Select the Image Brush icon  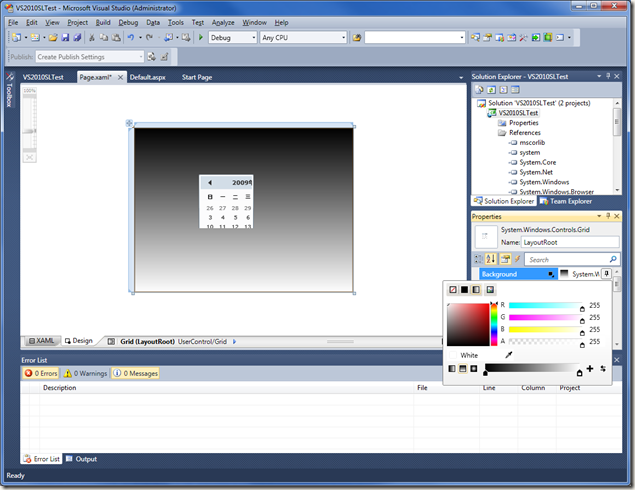point(490,290)
